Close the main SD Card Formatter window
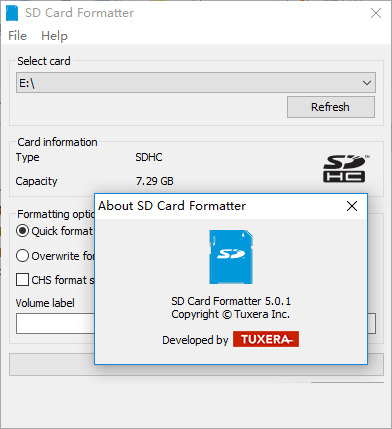 (376, 13)
